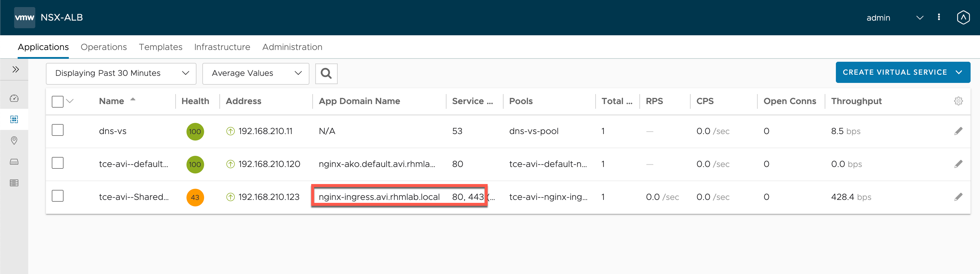Switch to the Operations tab
This screenshot has height=274, width=980.
tap(104, 47)
